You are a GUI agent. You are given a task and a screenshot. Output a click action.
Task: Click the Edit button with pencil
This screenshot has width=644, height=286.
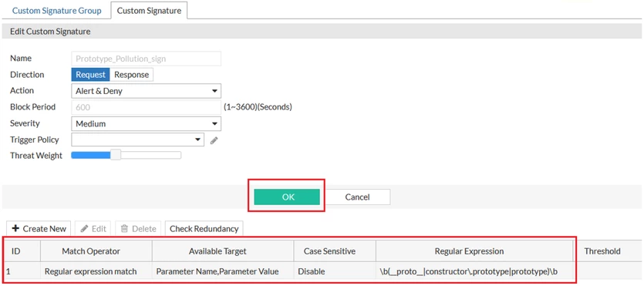click(x=93, y=228)
